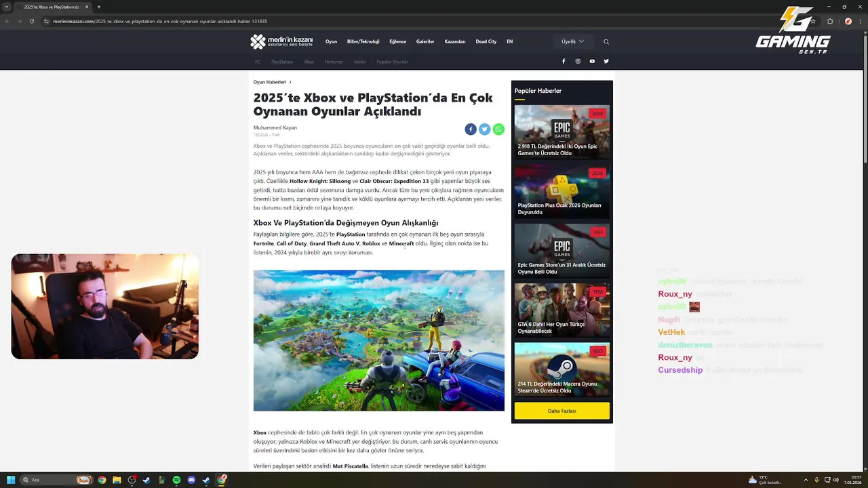The image size is (868, 488).
Task: Open '31 Aralık Ücretsiz Oyunu' news card
Action: (x=562, y=251)
